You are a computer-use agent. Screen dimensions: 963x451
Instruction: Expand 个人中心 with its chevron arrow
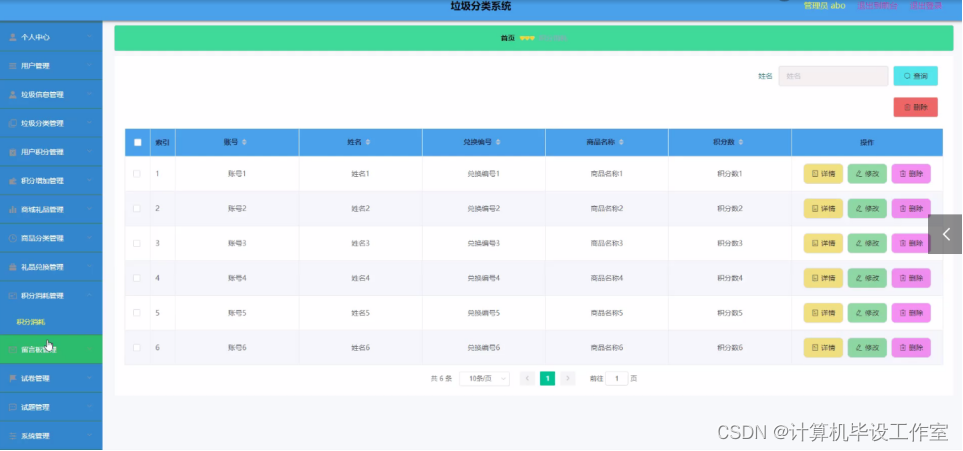coord(90,37)
